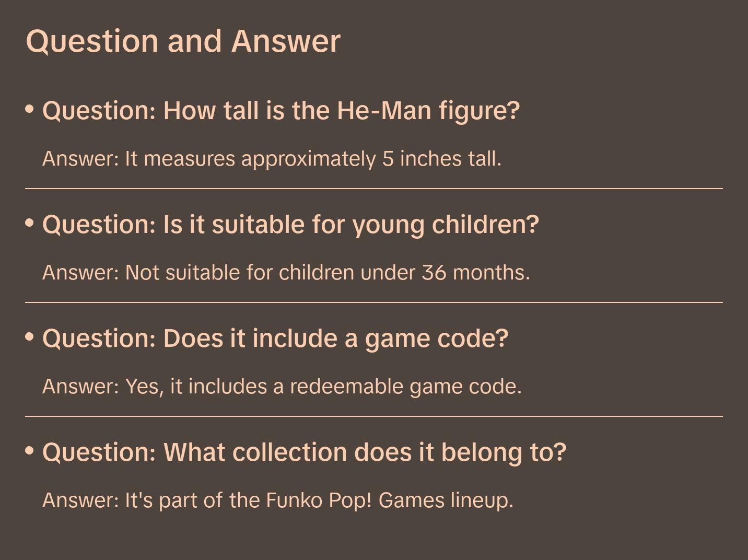Viewport: 748px width, 560px height.
Task: Select the young children suitability question
Action: coord(290,225)
